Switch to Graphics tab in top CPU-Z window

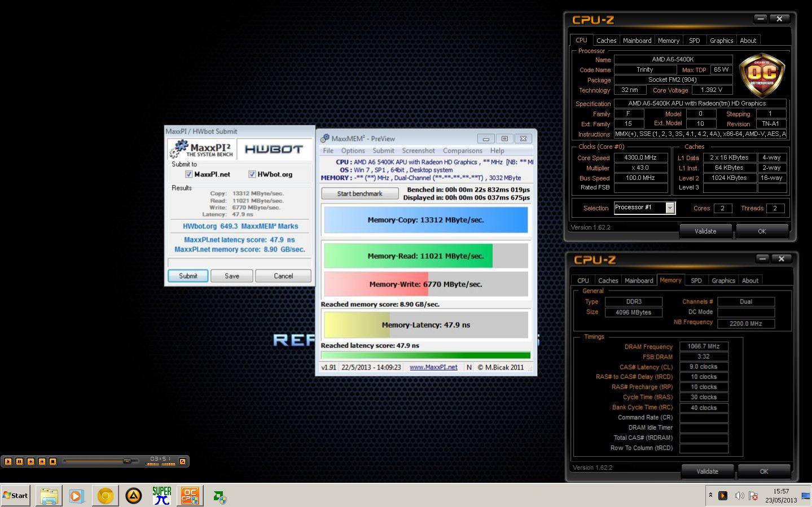pos(721,41)
